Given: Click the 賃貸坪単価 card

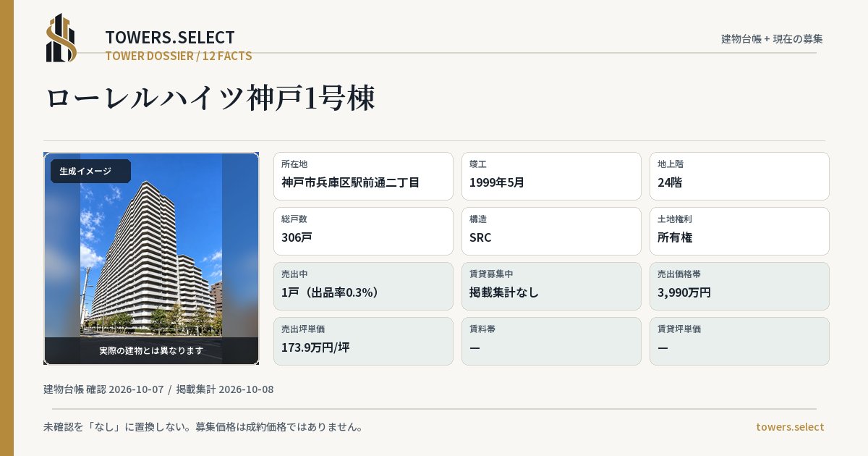Looking at the screenshot, I should pyautogui.click(x=739, y=341).
